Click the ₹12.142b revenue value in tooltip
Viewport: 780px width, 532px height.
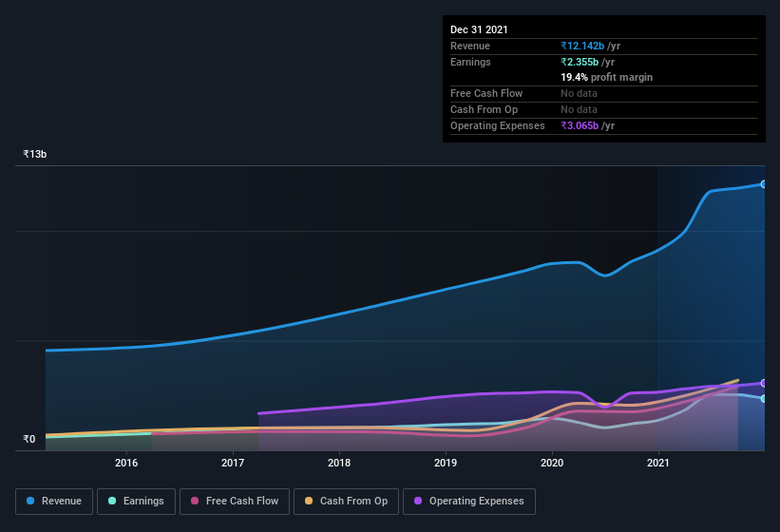(581, 46)
